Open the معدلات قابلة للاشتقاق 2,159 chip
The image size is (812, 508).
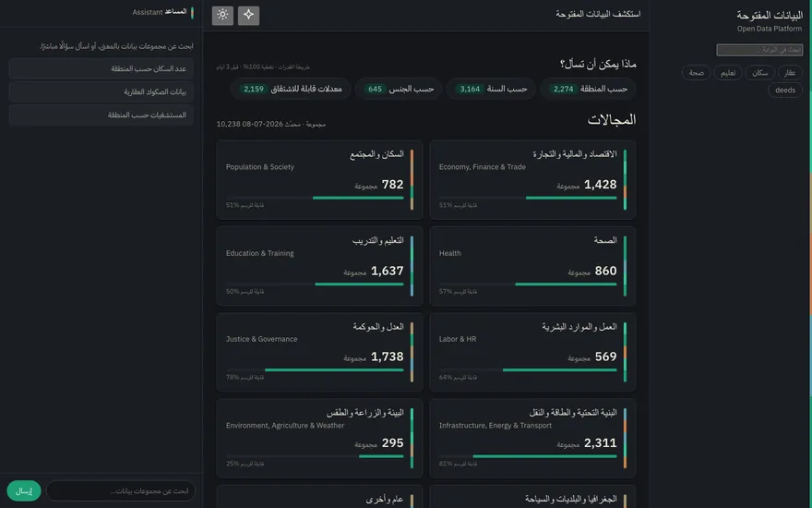click(x=290, y=90)
